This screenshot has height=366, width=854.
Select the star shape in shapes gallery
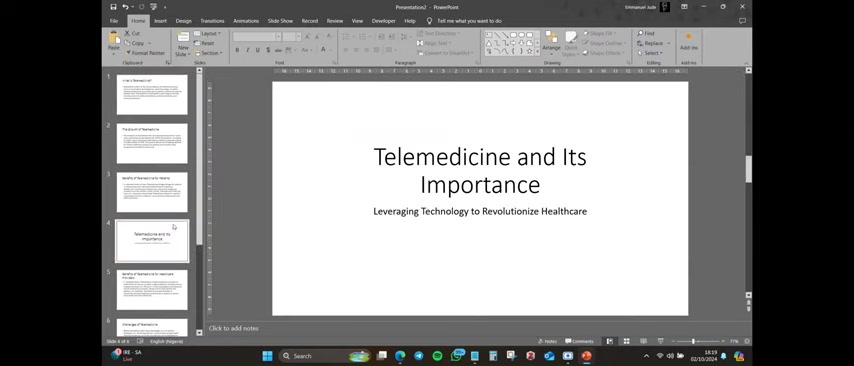(529, 51)
